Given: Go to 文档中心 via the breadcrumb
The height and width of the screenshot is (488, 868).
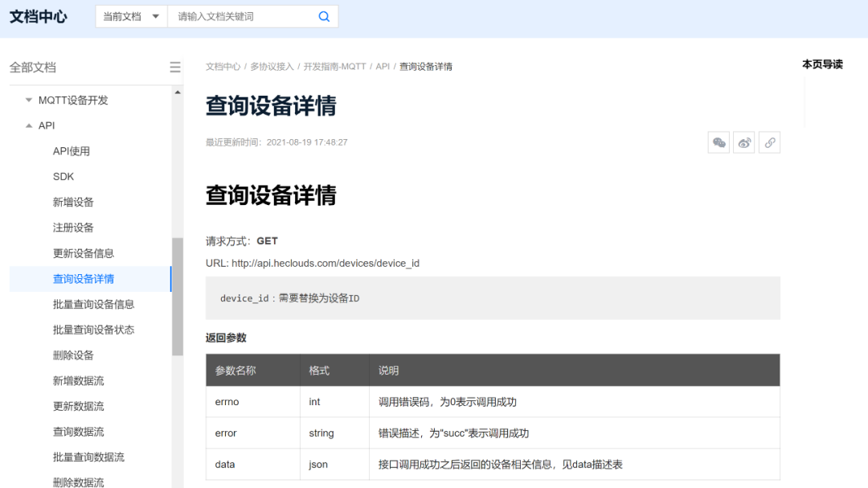Looking at the screenshot, I should pos(223,66).
